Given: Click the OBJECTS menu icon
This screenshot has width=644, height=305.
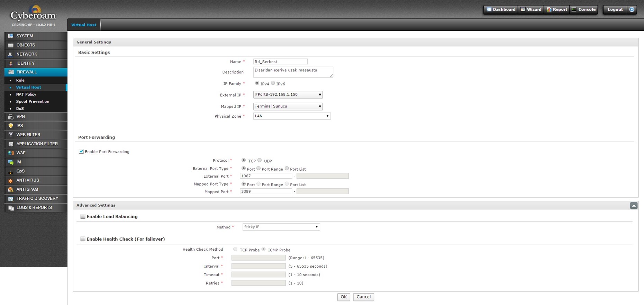Looking at the screenshot, I should (11, 45).
